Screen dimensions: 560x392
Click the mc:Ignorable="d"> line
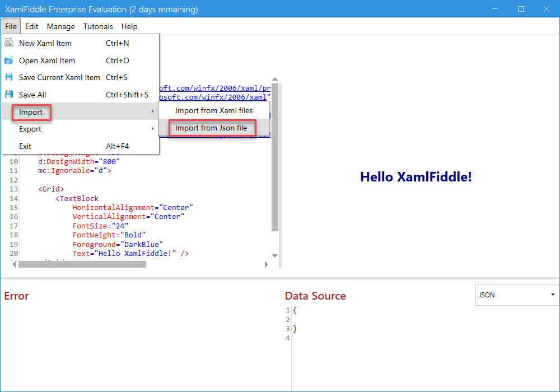(74, 171)
